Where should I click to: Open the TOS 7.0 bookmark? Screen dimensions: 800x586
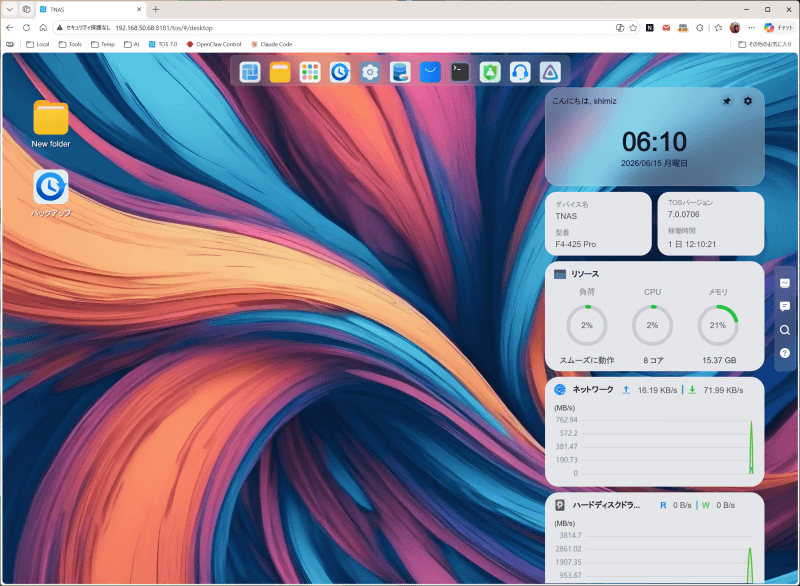pos(163,44)
